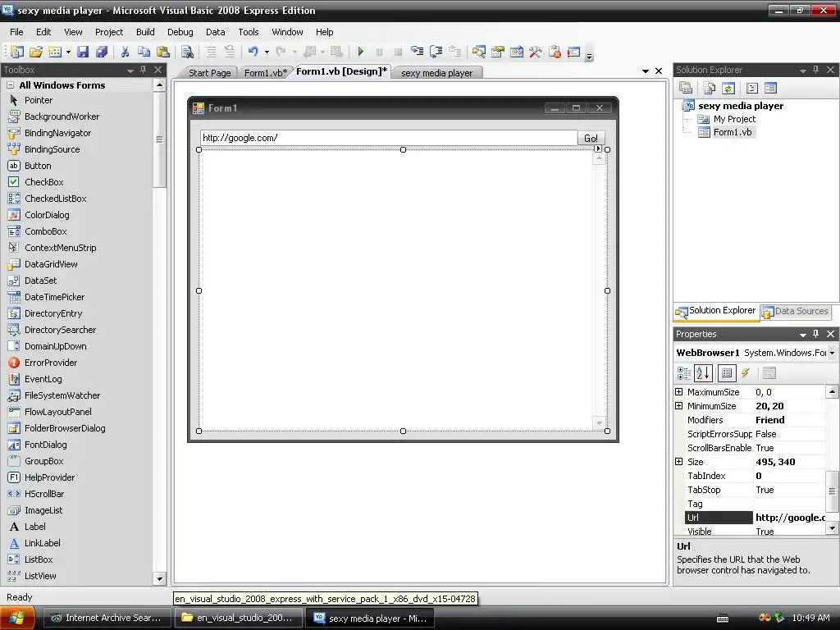The image size is (840, 630).
Task: Start debugging with green play icon
Action: 361,52
